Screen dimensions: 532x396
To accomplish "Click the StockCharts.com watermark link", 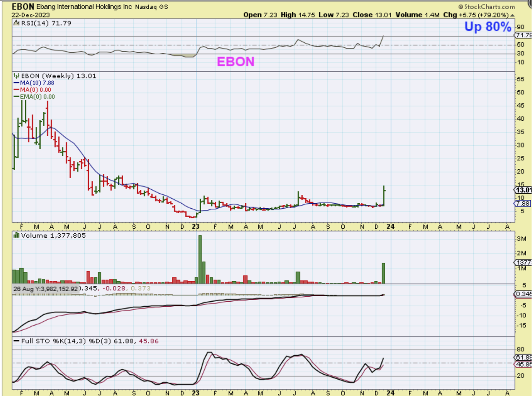I will (x=489, y=7).
